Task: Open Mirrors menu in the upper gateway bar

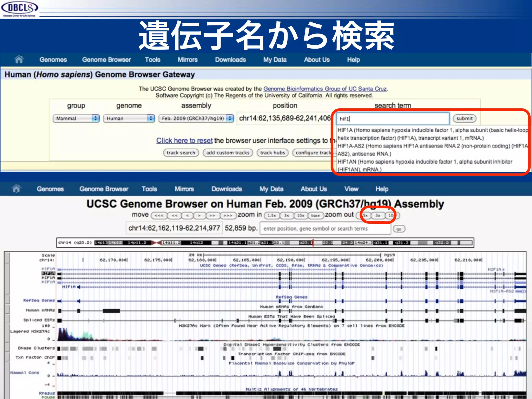Action: pyautogui.click(x=188, y=60)
